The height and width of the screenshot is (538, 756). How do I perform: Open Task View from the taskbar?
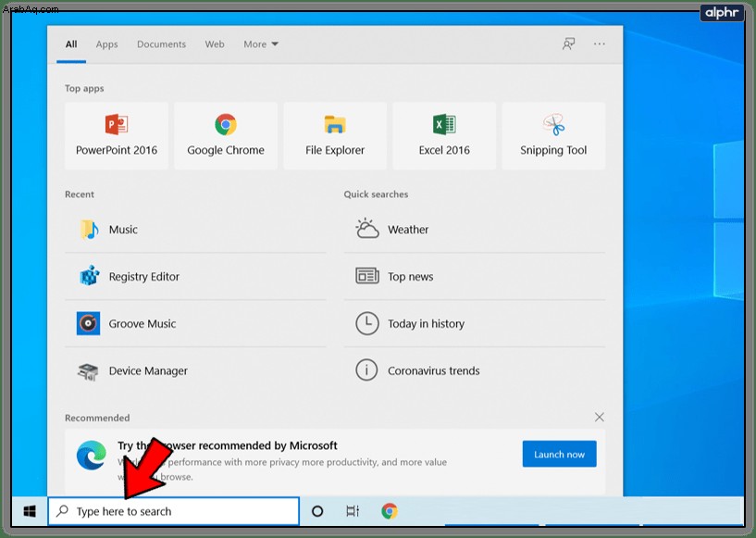tap(353, 511)
